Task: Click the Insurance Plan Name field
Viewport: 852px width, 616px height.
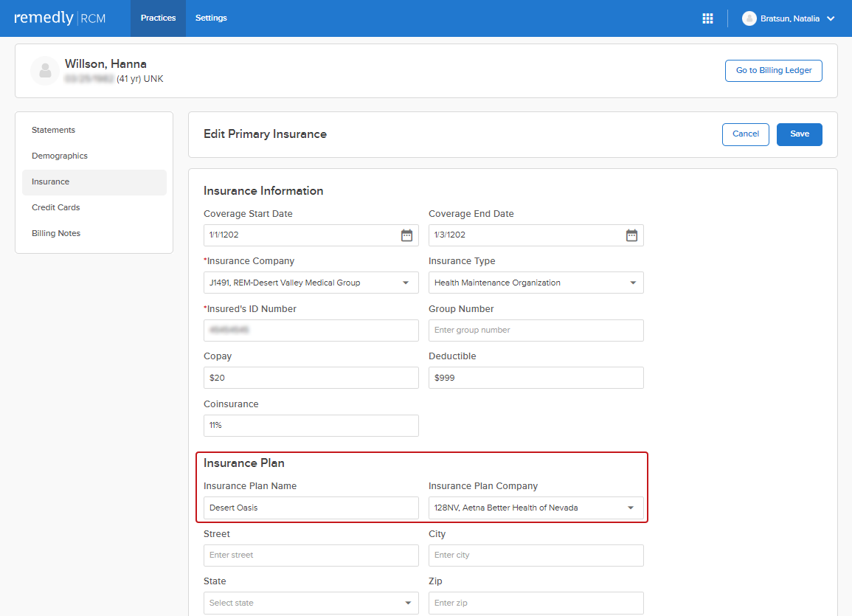Action: tap(311, 508)
